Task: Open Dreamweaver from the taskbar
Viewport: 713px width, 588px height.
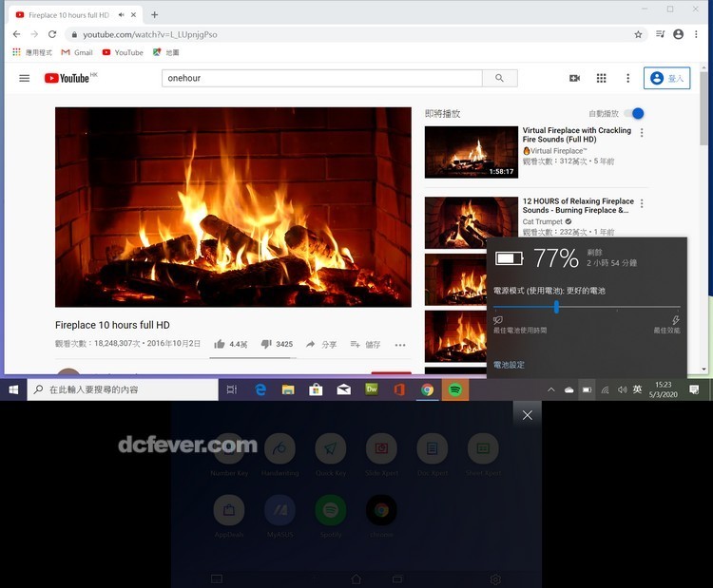Action: tap(372, 389)
